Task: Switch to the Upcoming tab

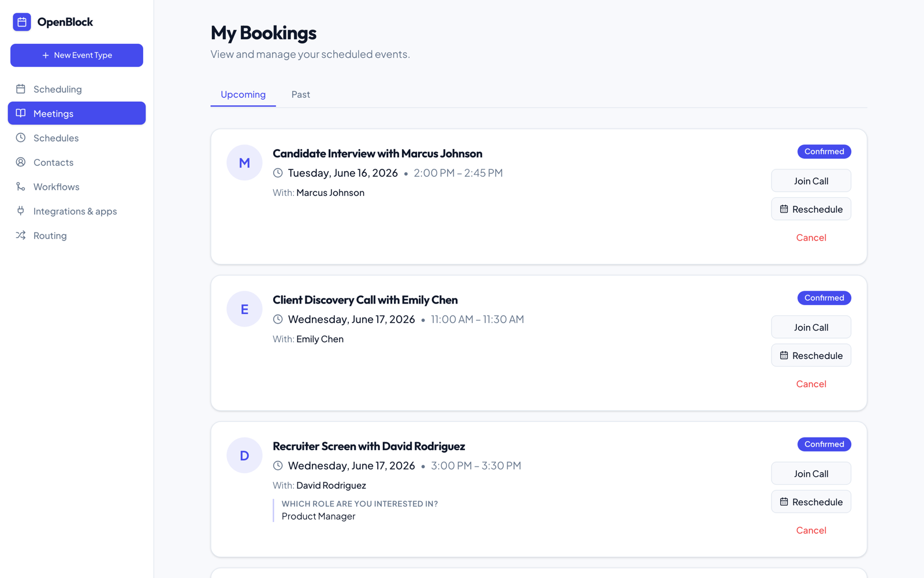Action: (243, 94)
